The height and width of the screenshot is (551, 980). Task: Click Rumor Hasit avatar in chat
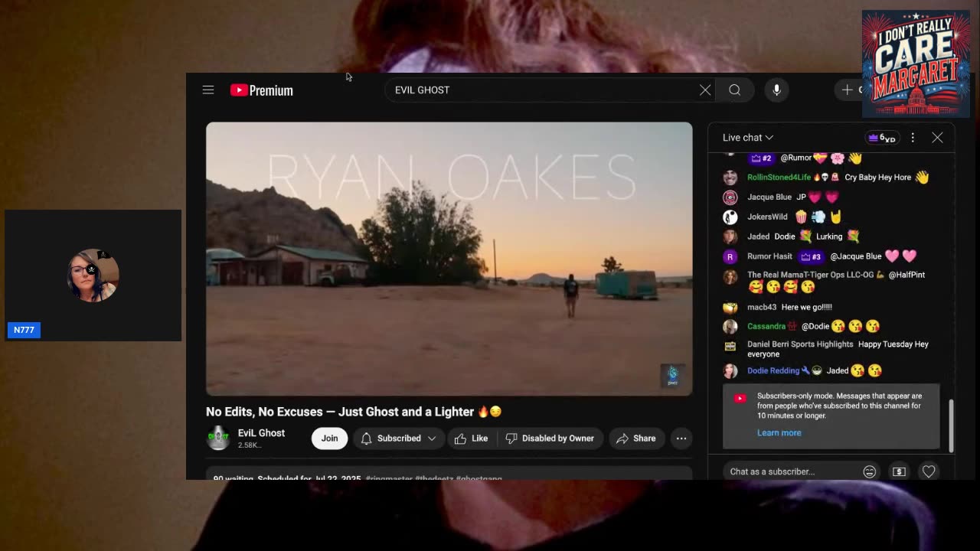pyautogui.click(x=730, y=257)
